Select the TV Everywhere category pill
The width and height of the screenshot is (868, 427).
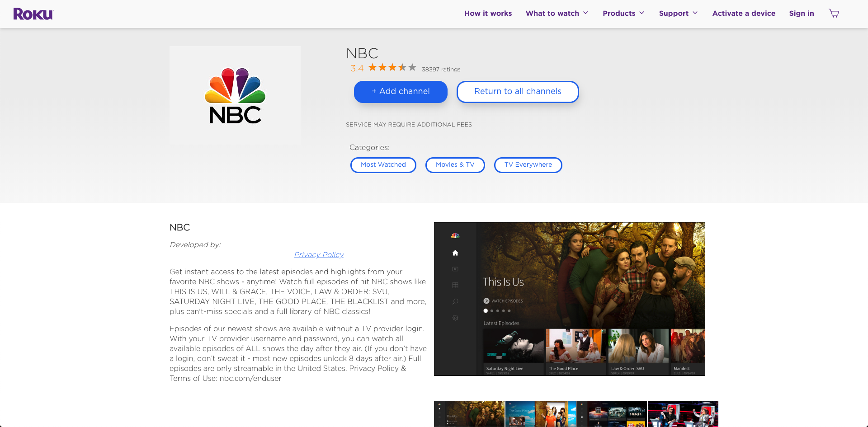coord(528,165)
